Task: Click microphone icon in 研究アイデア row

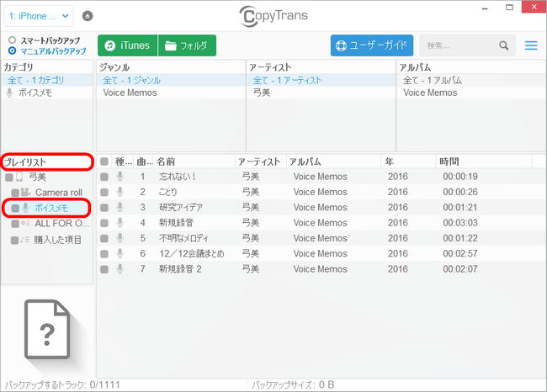Action: point(120,207)
